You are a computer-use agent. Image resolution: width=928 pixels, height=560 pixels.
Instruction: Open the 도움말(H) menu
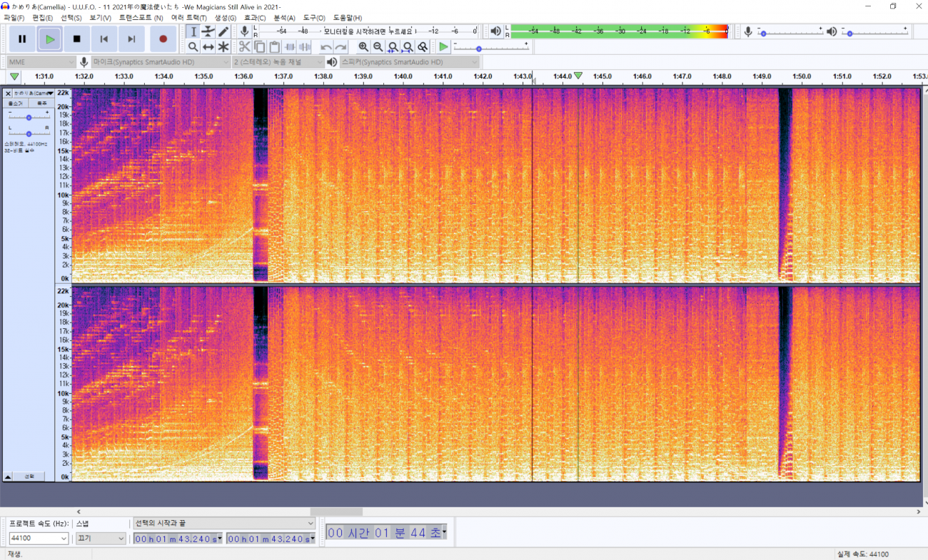click(348, 17)
